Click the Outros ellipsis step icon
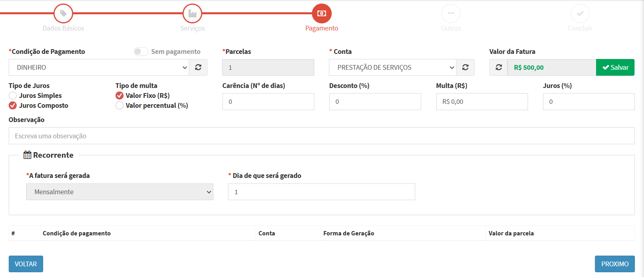Screen dimensions: 644x277 point(451,13)
